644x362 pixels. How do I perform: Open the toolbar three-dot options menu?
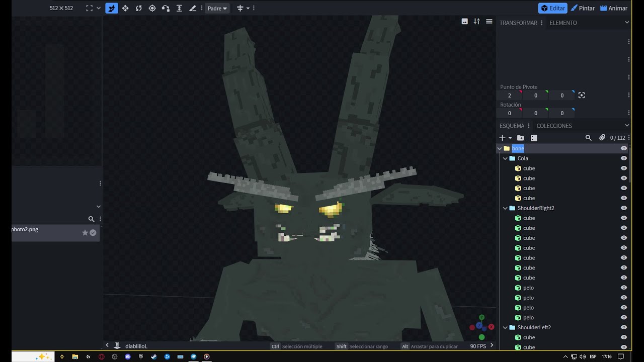(x=254, y=8)
